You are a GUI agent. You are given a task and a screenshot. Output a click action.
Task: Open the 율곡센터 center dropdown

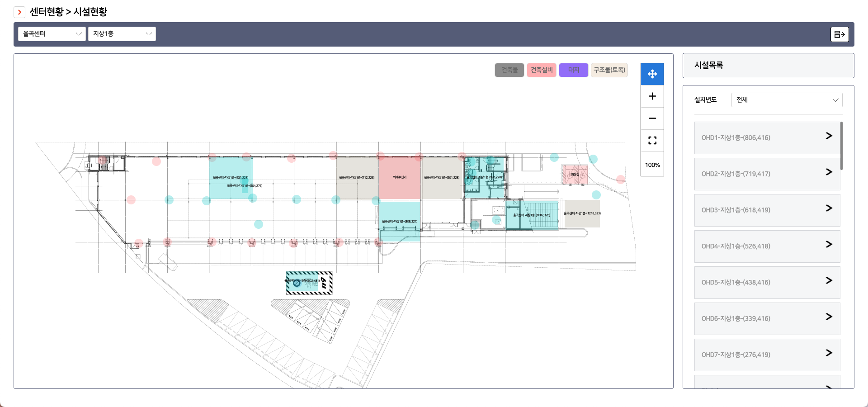click(x=52, y=34)
